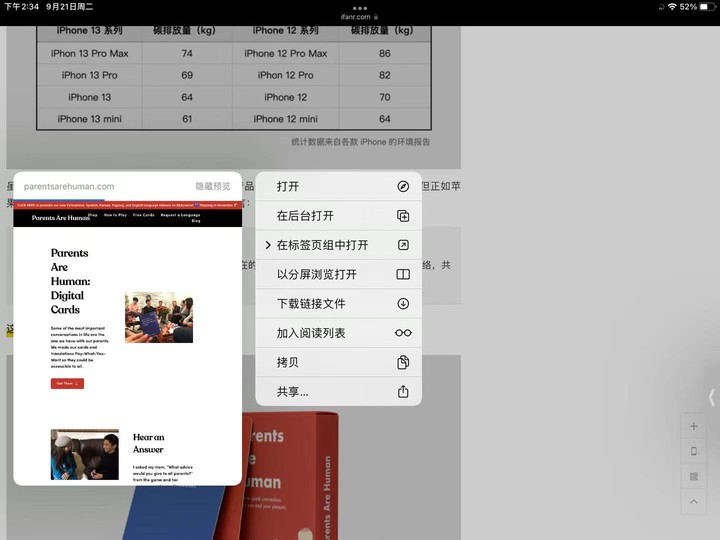This screenshot has height=540, width=720.
Task: Tap the plus floating button on right
Action: click(694, 426)
